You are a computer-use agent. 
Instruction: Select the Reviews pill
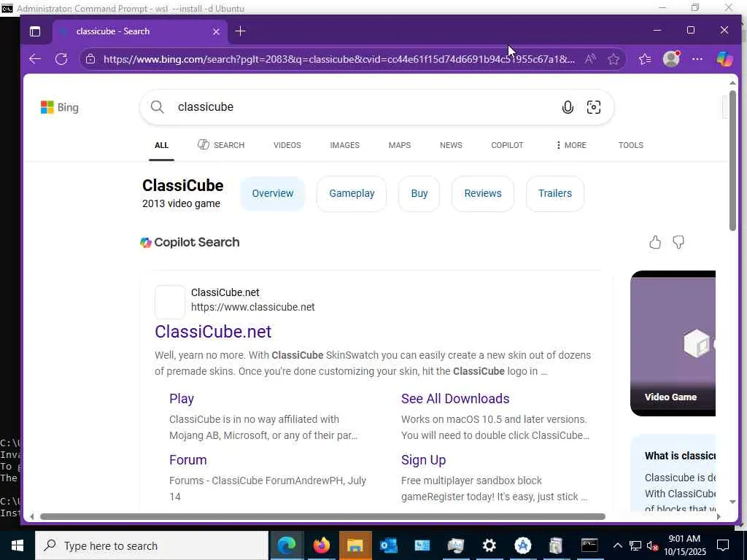pyautogui.click(x=483, y=193)
